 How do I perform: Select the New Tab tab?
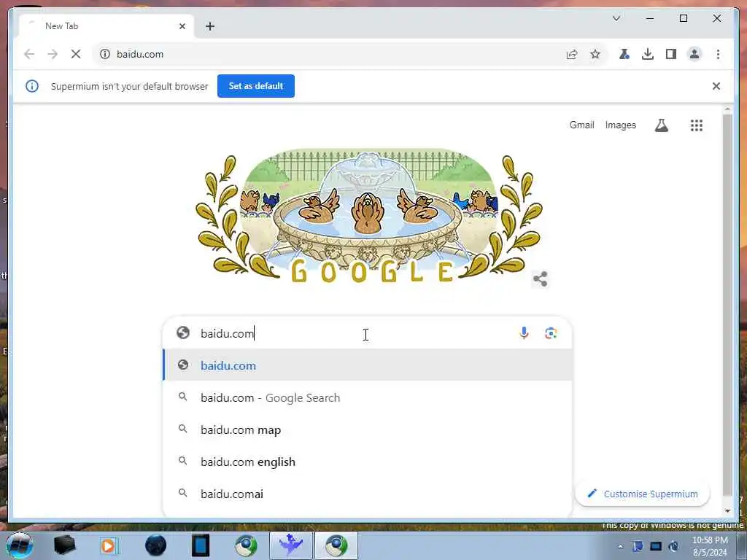click(107, 26)
